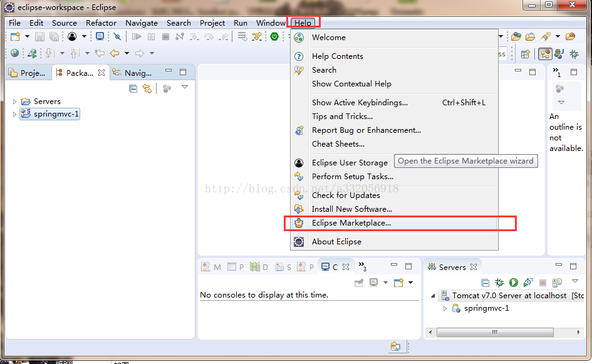Collapse the Tomcat v7.0 Server tree node
The width and height of the screenshot is (592, 364).
pyautogui.click(x=433, y=296)
